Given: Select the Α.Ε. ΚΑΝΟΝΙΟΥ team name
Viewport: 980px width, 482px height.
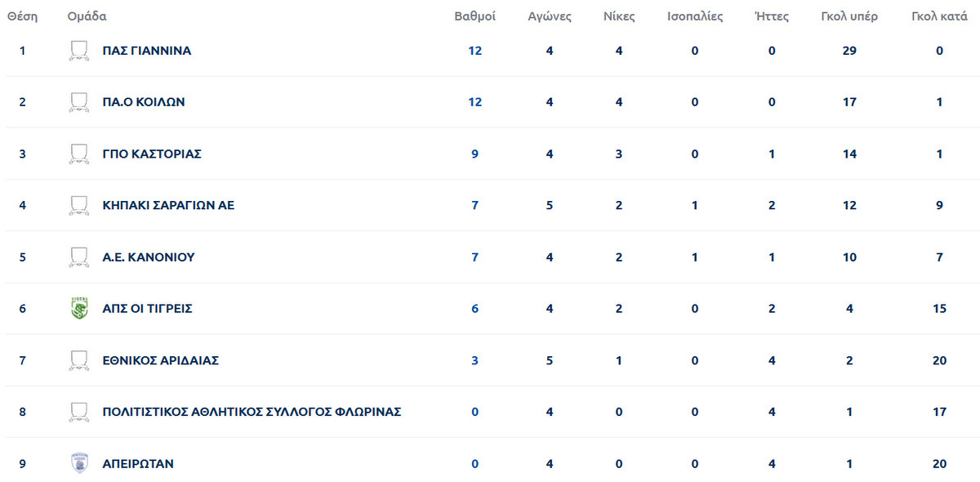Looking at the screenshot, I should pyautogui.click(x=149, y=257).
